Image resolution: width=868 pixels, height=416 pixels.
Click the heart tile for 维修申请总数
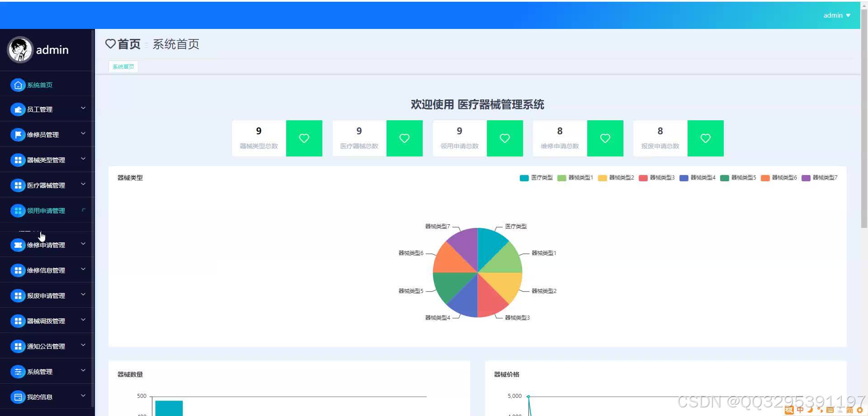click(605, 138)
